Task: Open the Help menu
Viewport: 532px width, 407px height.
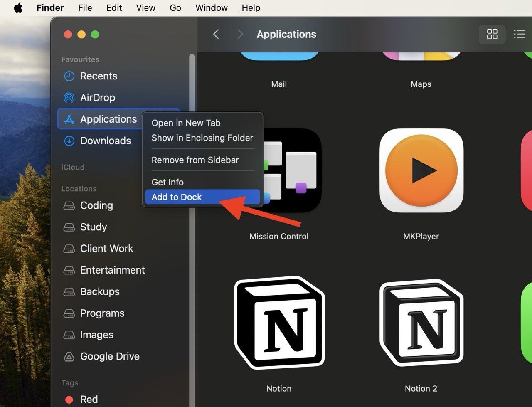Action: (x=251, y=8)
